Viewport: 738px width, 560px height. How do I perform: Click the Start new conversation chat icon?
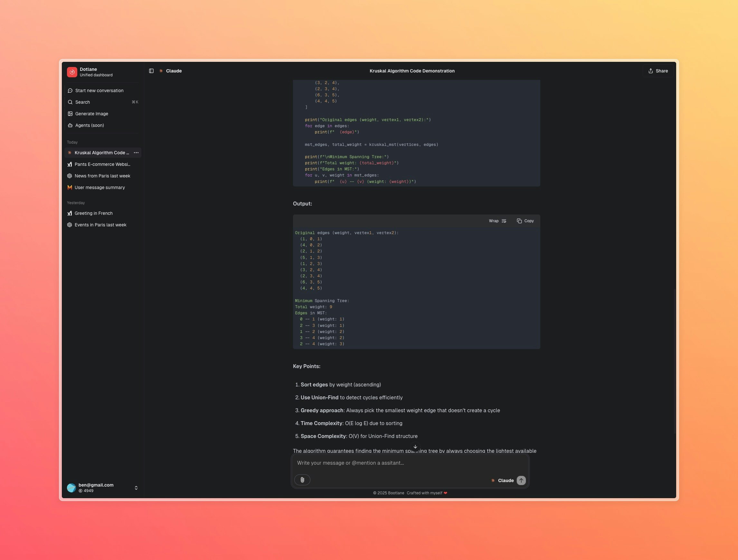tap(70, 90)
